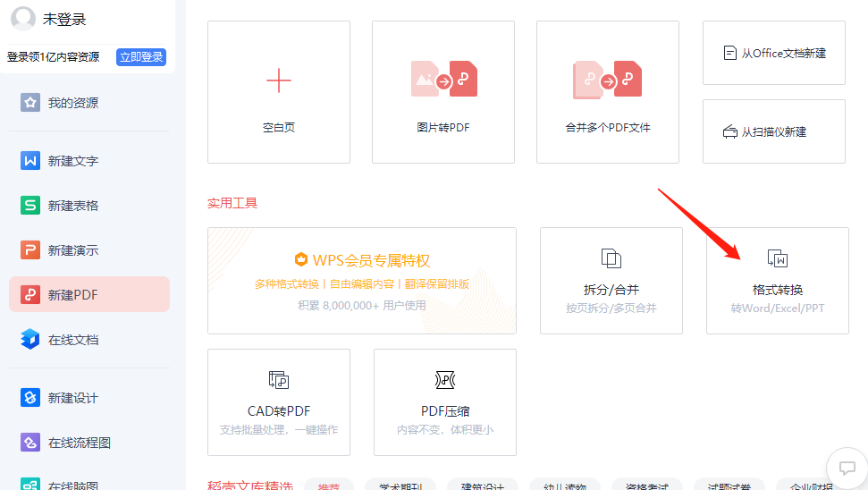Click the 在线流程图 icon
Viewport: 868px width, 490px height.
point(29,443)
